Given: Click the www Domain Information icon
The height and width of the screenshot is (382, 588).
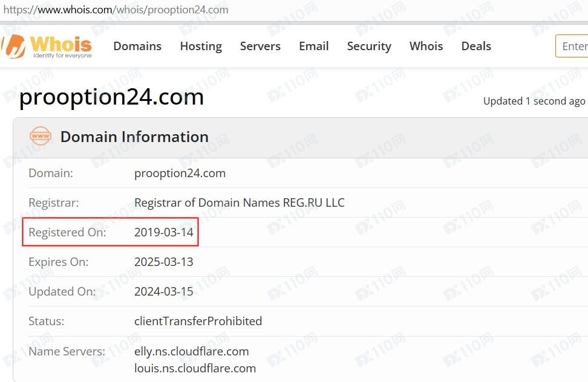Looking at the screenshot, I should pyautogui.click(x=41, y=137).
